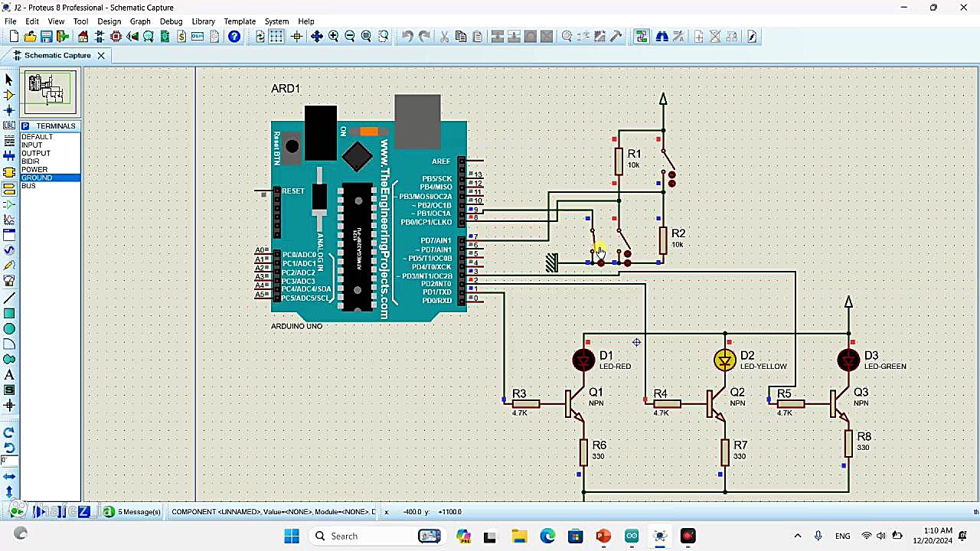Select the 2D Graphics Circle tool
The image size is (980, 551).
pyautogui.click(x=9, y=328)
